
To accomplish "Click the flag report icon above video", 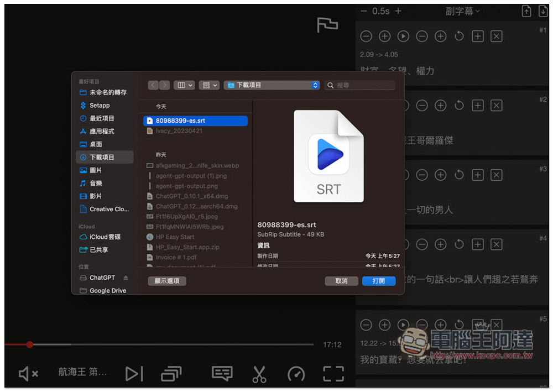I will (327, 25).
